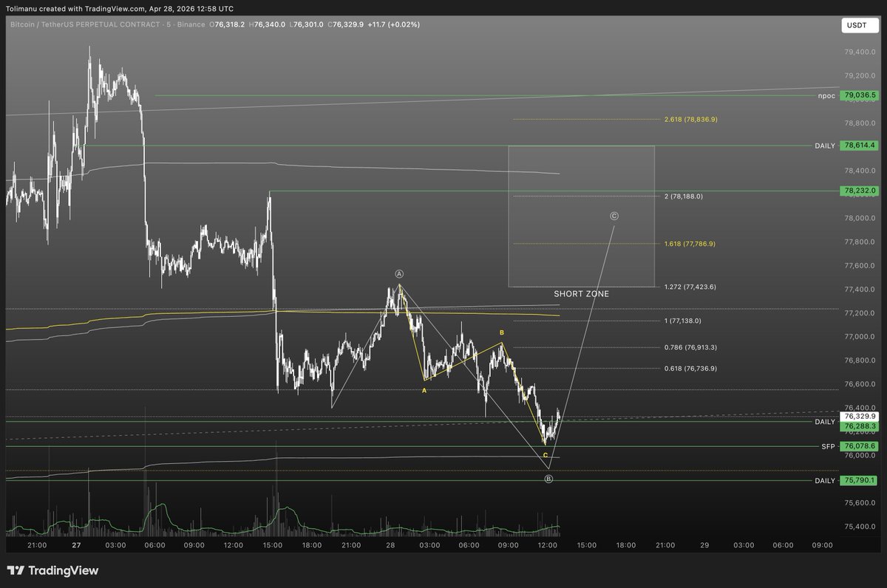Click the 75,400.0 price axis value

coord(859,527)
